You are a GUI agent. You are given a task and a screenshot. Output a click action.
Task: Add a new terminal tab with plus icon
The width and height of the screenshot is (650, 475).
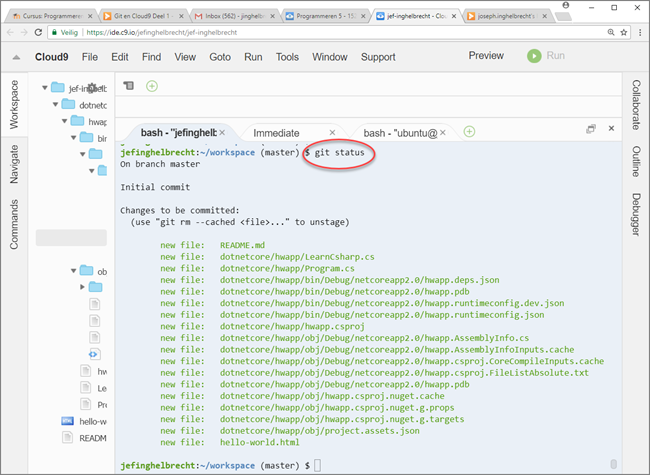pyautogui.click(x=469, y=132)
